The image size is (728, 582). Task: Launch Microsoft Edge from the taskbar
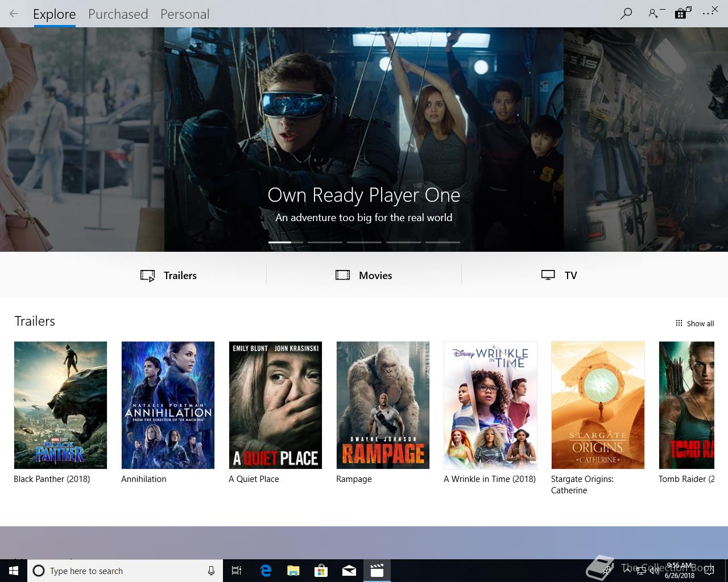tap(266, 571)
